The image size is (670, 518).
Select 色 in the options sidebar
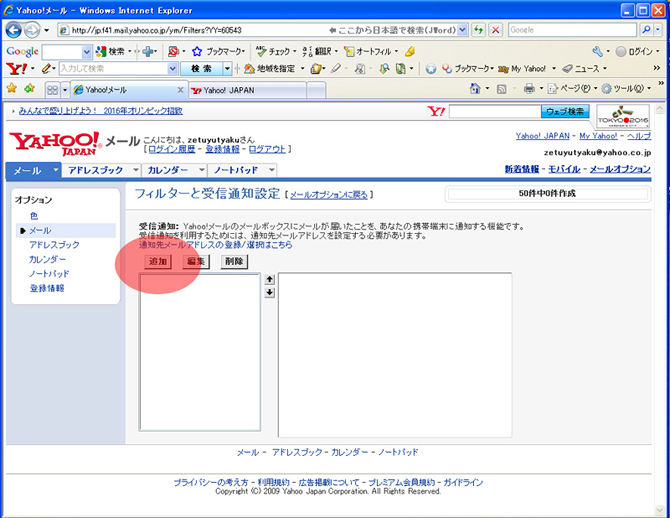coord(34,216)
